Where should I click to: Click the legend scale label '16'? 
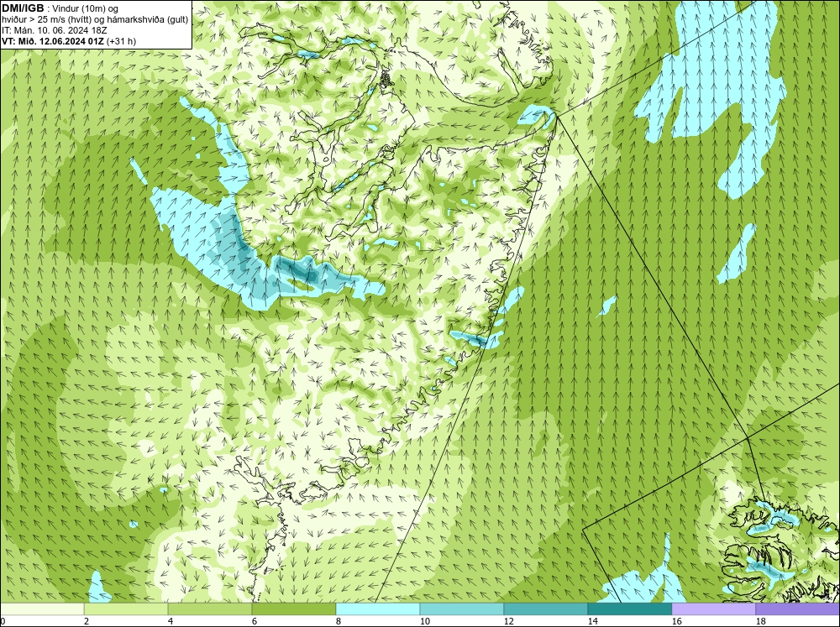coord(676,621)
